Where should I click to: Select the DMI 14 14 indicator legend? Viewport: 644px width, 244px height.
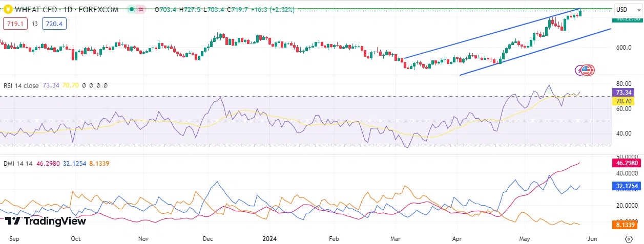18,163
